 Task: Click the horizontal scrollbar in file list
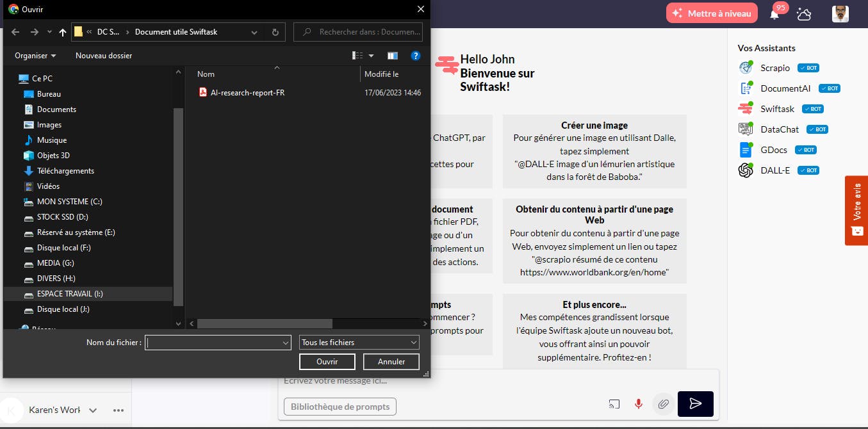click(265, 324)
